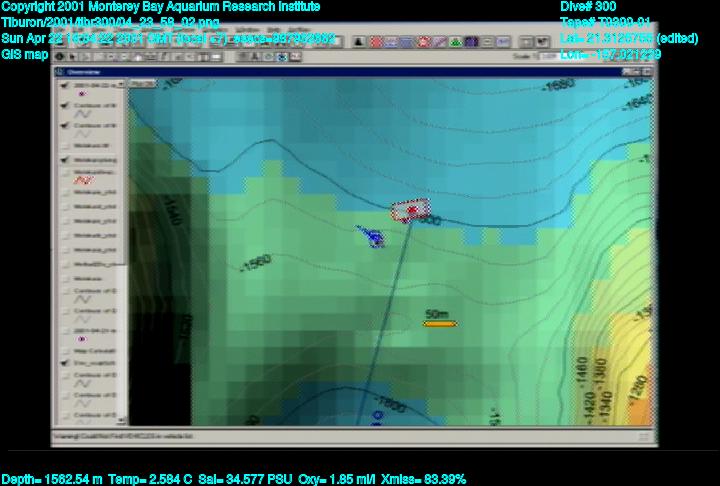Select the purple pen toolbar icon
The image size is (720, 486).
(x=439, y=42)
